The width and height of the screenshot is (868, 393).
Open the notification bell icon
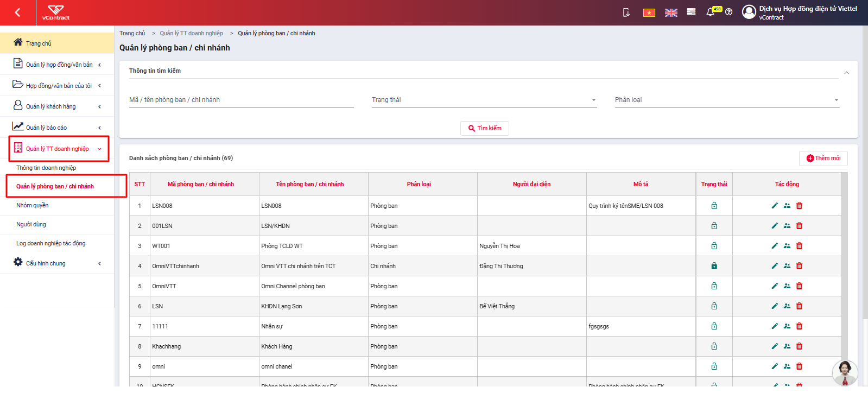pyautogui.click(x=710, y=12)
